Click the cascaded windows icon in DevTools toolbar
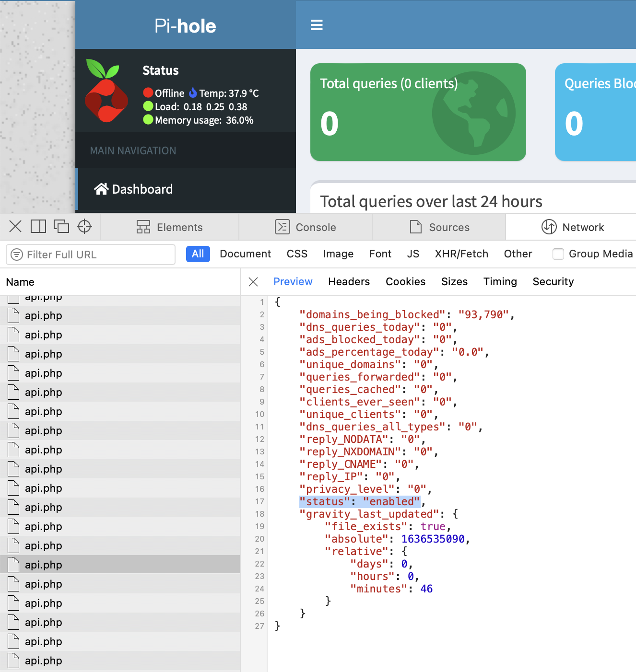Screen dimensions: 636x672 pyautogui.click(x=61, y=226)
